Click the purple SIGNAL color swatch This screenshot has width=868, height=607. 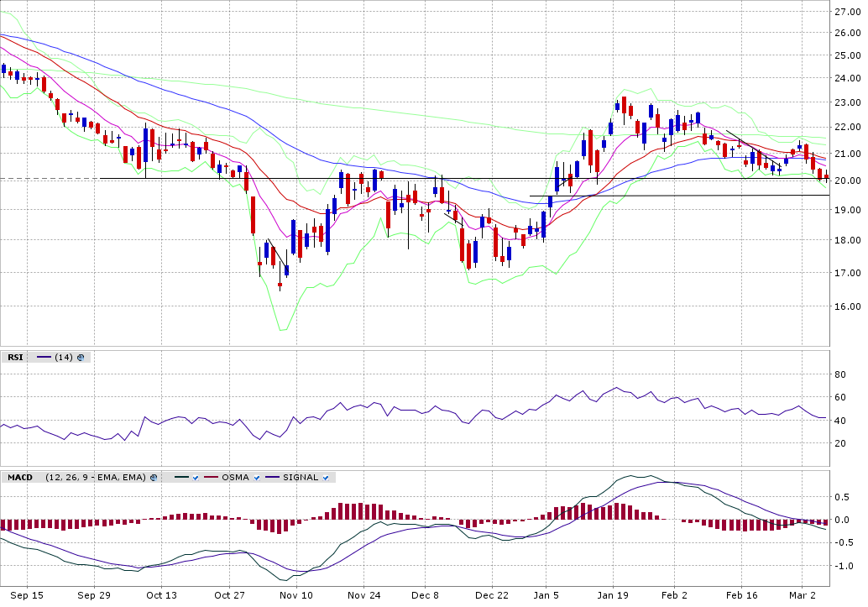(273, 478)
